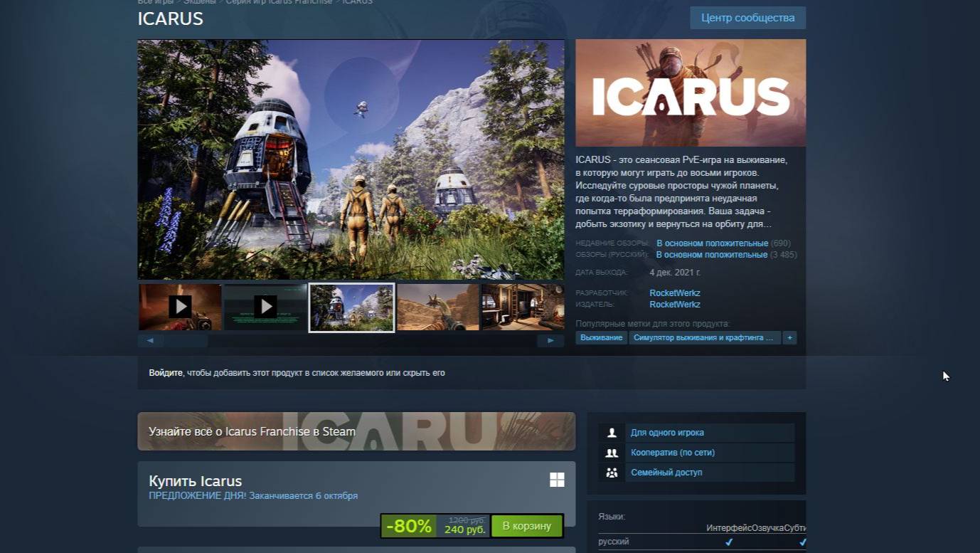Select the wooden interior screenshot thumbnail
The image size is (980, 553).
(523, 307)
